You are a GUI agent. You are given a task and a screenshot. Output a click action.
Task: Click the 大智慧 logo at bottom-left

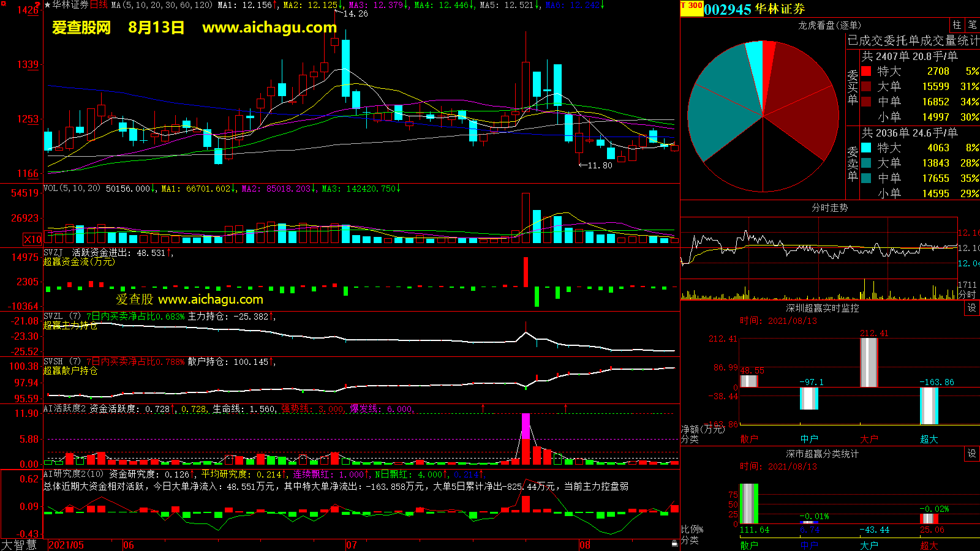(19, 545)
